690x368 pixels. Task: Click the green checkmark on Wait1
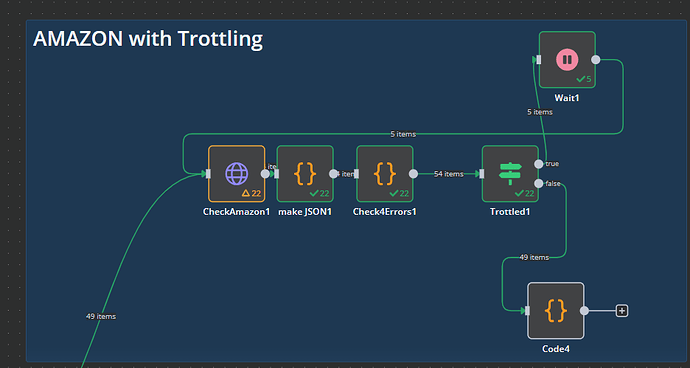coord(581,79)
